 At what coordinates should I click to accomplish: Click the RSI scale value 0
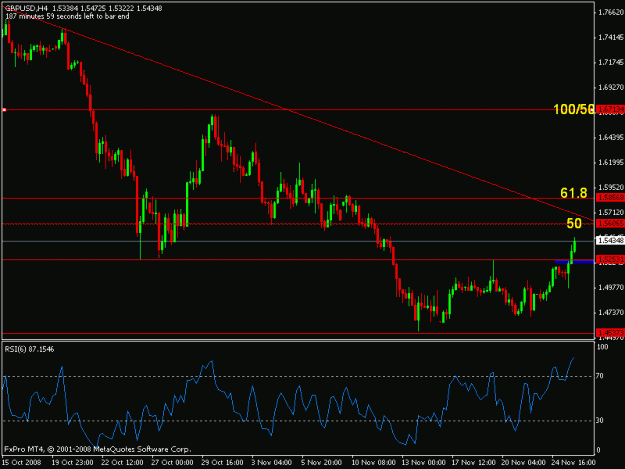[598, 450]
